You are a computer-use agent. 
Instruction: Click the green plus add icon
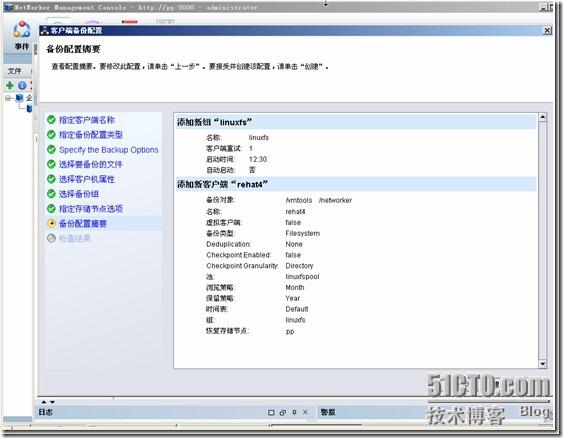pyautogui.click(x=10, y=85)
